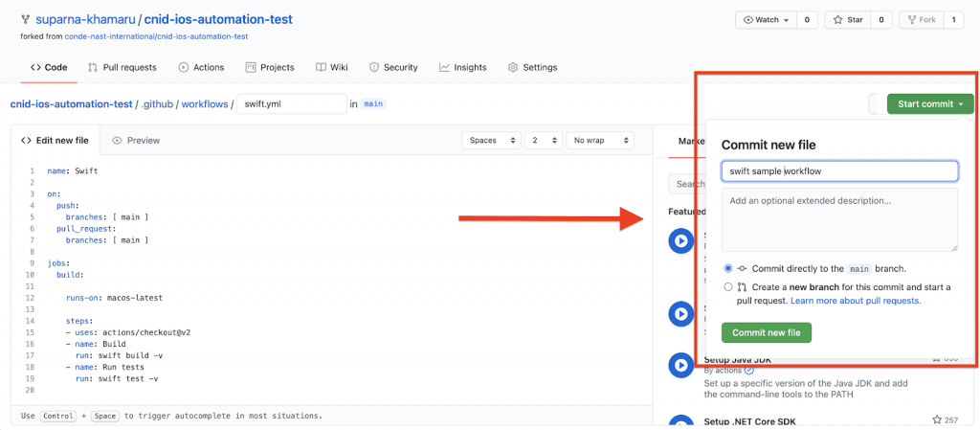Click the Setup .NET Core SDK play icon

680,422
